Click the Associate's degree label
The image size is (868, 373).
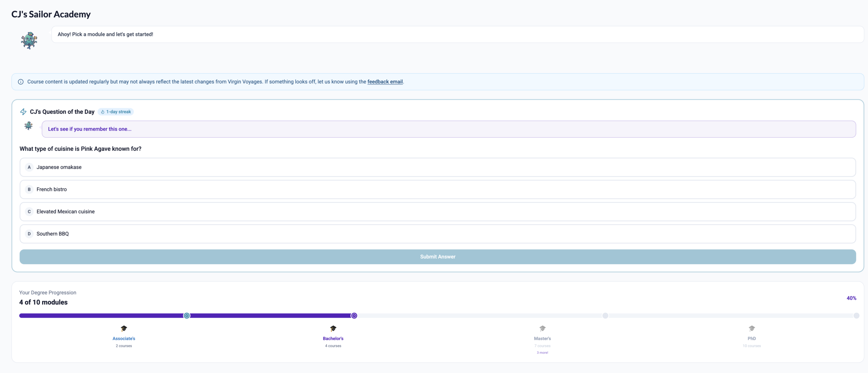[124, 338]
